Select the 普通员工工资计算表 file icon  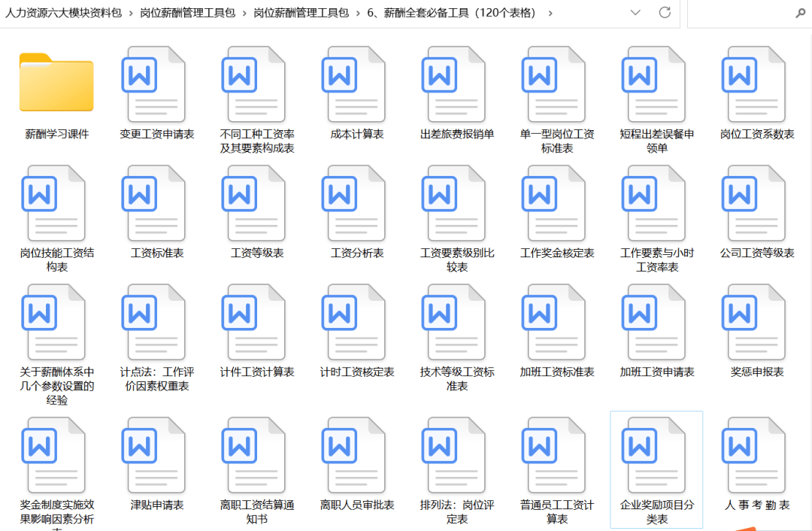coord(553,455)
